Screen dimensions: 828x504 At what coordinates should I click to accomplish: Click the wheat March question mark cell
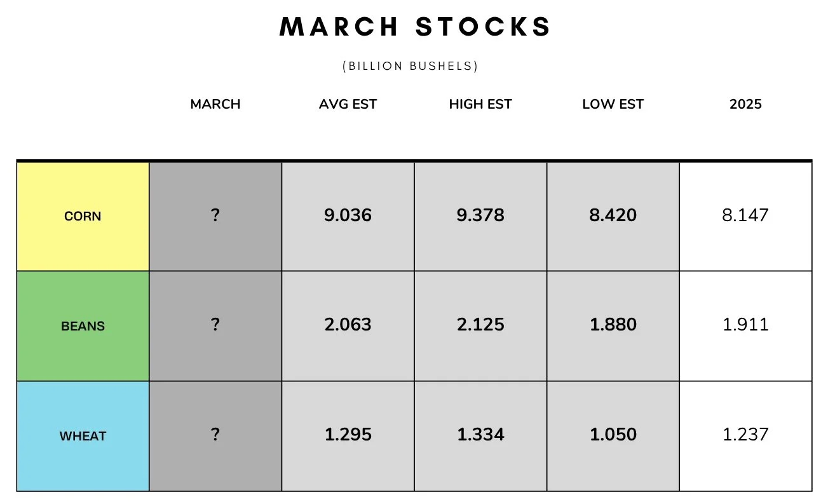tap(215, 436)
